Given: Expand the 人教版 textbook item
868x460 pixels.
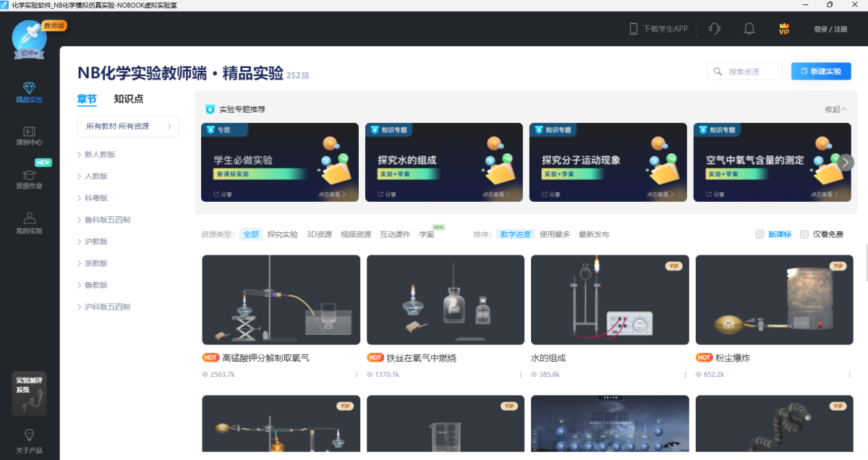Looking at the screenshot, I should tap(93, 176).
